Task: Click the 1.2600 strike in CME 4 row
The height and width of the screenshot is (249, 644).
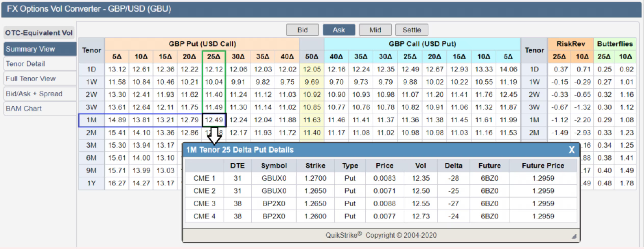Action: point(315,216)
